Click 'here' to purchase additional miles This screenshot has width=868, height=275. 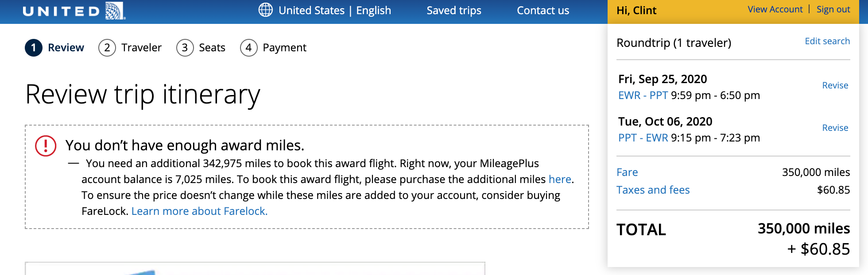tap(560, 179)
